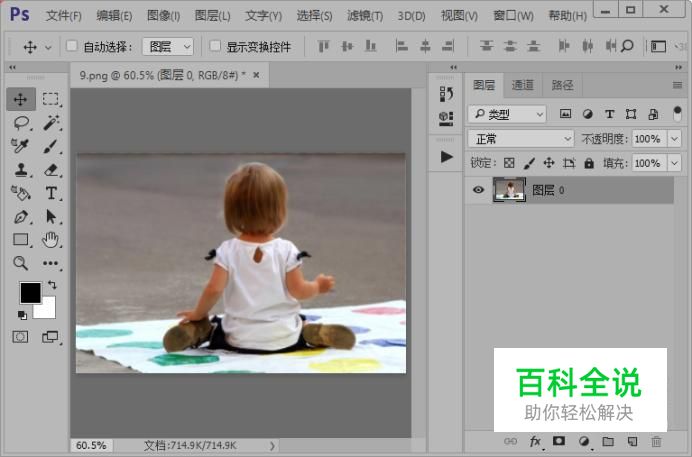Add a layer mask
692x457 pixels.
click(x=559, y=441)
